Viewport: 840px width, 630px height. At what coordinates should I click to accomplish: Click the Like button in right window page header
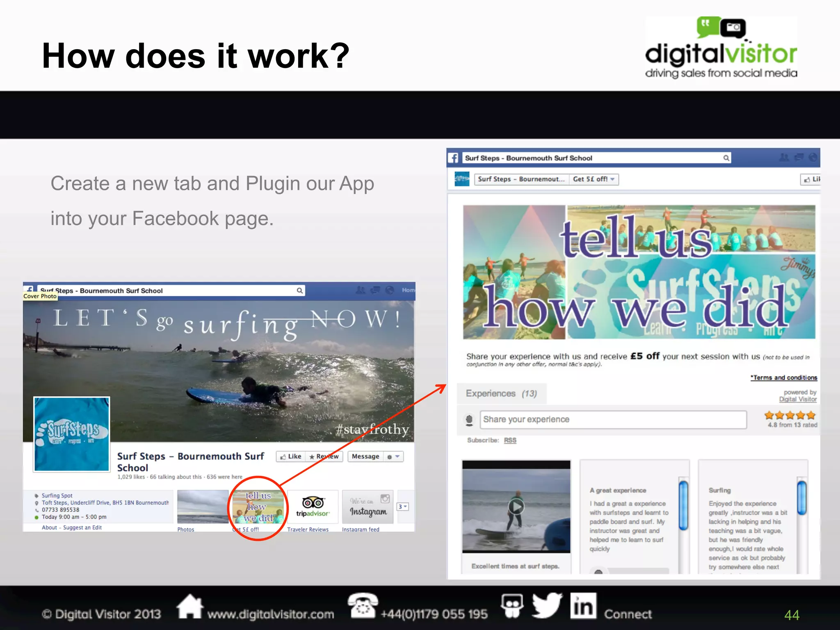810,179
